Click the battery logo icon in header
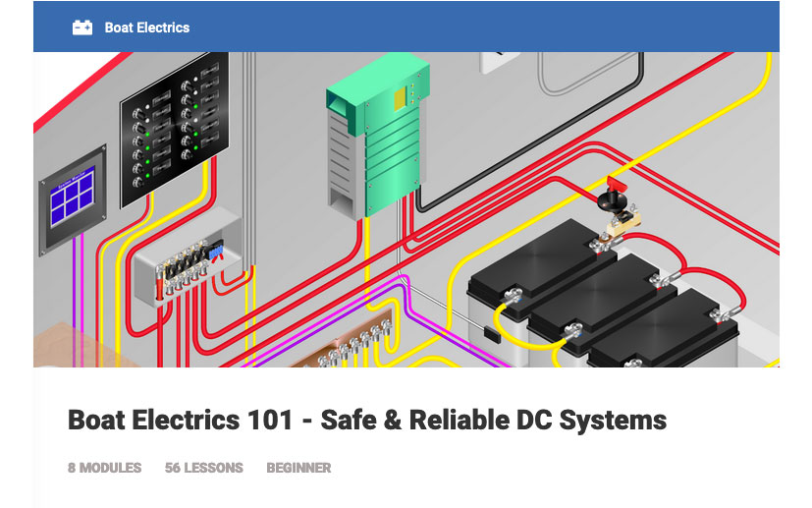The width and height of the screenshot is (812, 508). click(82, 28)
